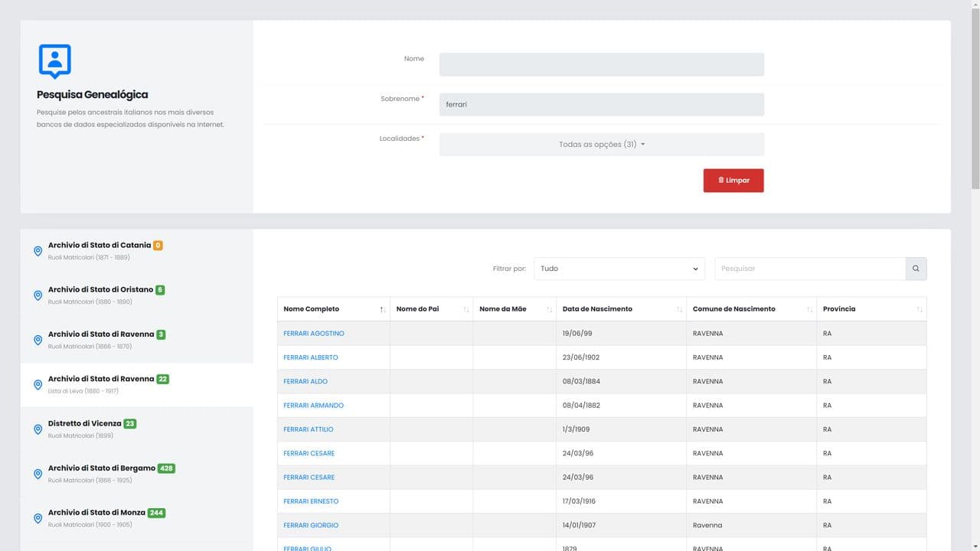
Task: Expand the Filtrar por Tudo dropdown
Action: click(x=619, y=269)
